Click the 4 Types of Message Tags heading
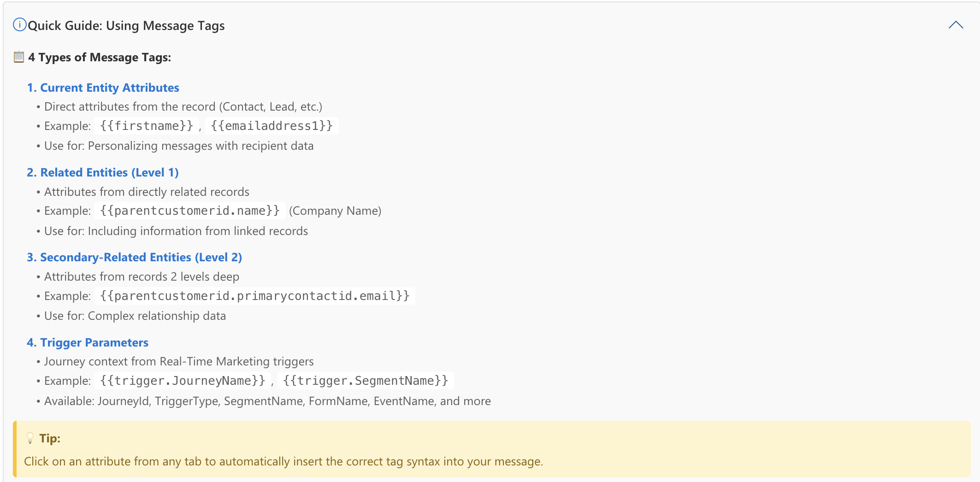Image resolution: width=980 pixels, height=482 pixels. (100, 57)
